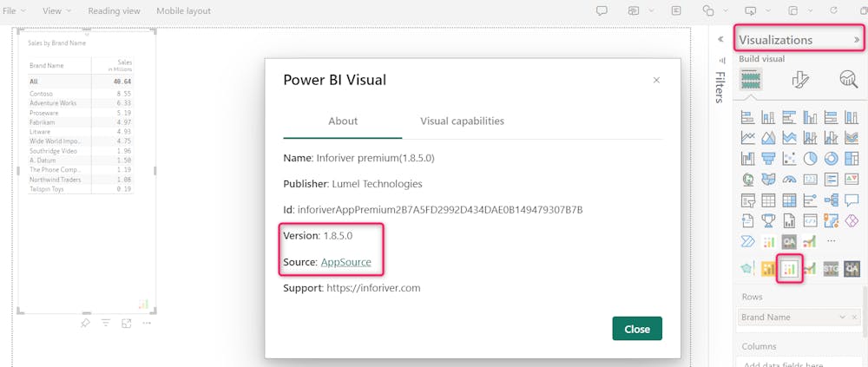
Task: Open the AppSource link
Action: point(346,262)
